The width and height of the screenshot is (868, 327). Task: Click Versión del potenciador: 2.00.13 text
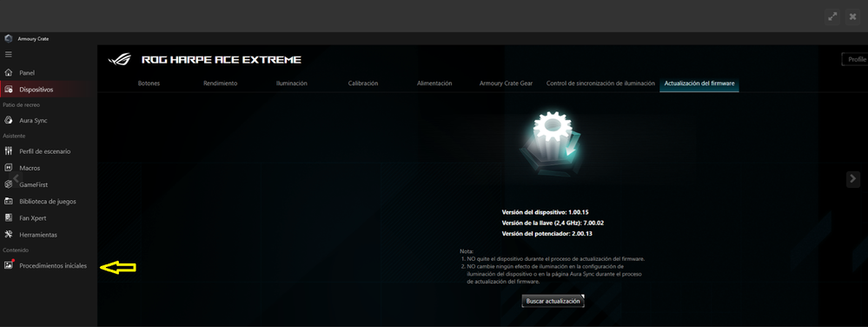(x=547, y=233)
